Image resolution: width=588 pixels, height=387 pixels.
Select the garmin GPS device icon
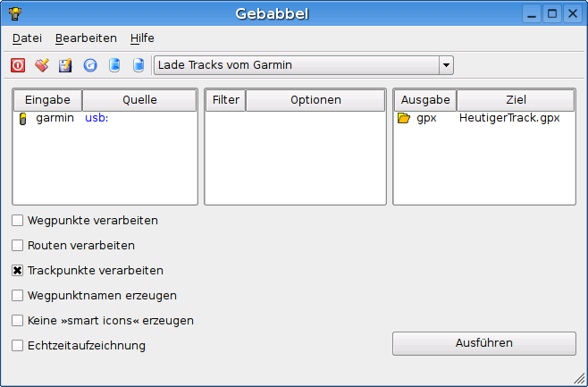point(23,119)
